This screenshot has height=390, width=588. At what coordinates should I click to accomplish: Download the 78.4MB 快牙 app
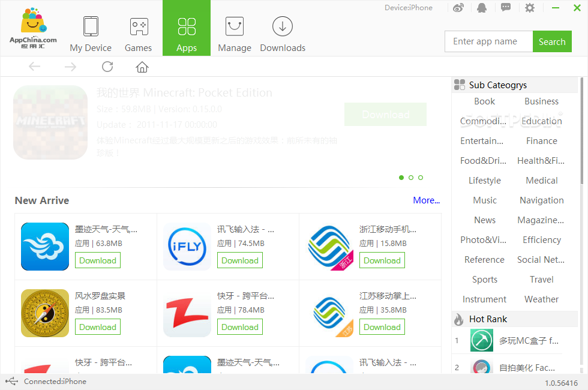tap(240, 327)
